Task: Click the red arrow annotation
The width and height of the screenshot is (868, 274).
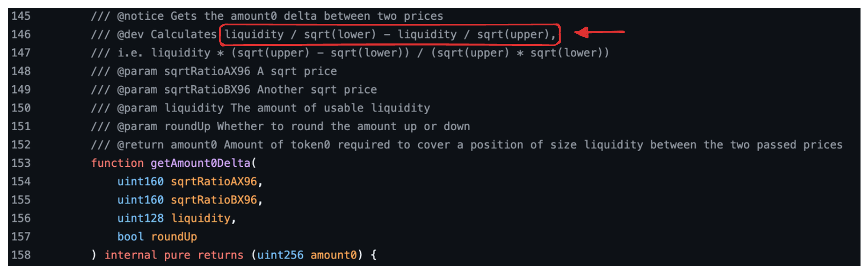Action: click(599, 32)
